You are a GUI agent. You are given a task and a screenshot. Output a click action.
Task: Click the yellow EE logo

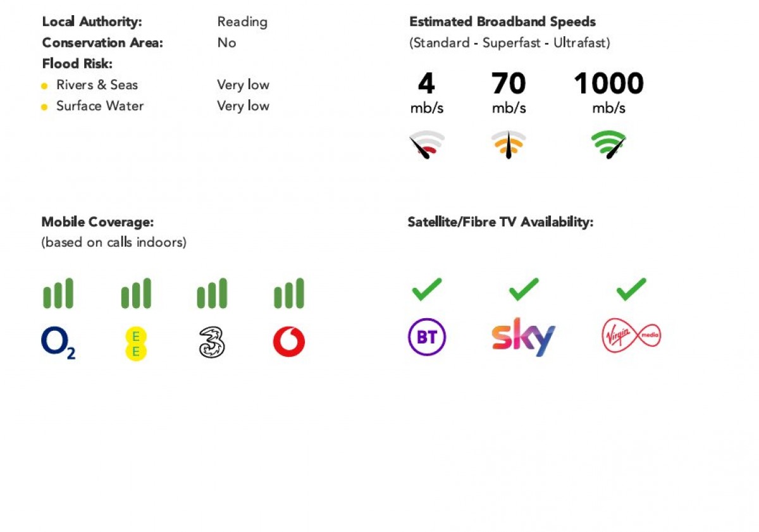pyautogui.click(x=136, y=344)
